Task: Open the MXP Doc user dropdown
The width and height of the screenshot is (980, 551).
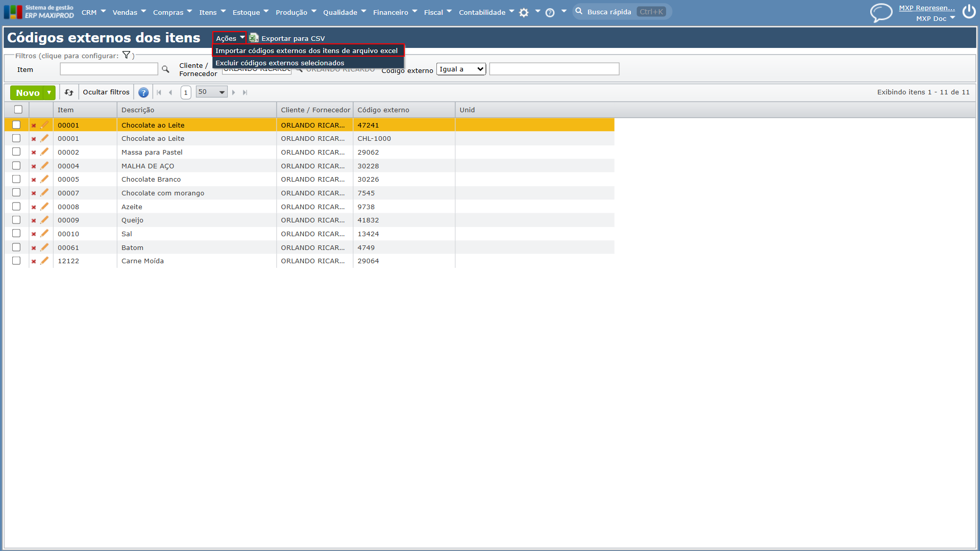Action: tap(936, 18)
